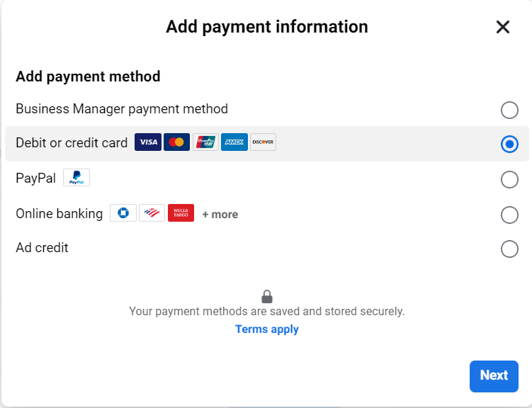
Task: Click the American Express card icon
Action: click(234, 142)
